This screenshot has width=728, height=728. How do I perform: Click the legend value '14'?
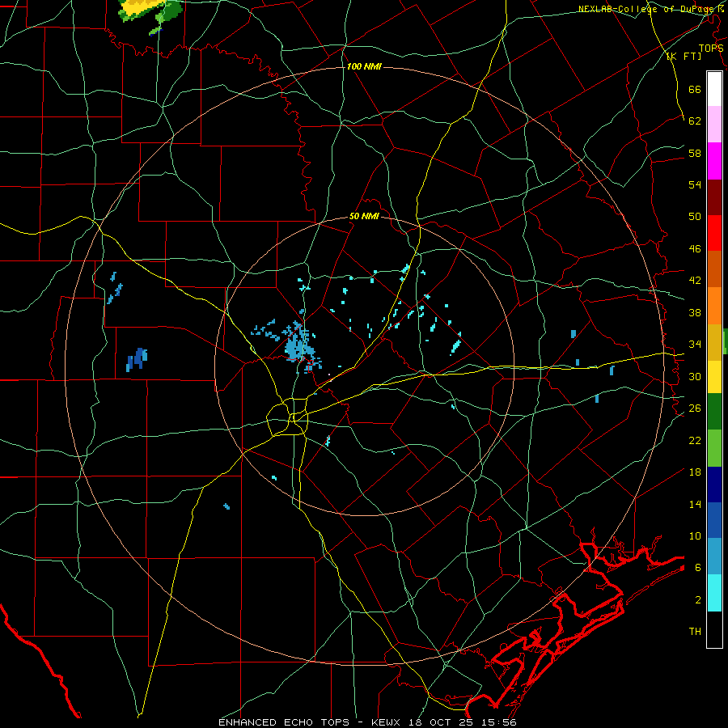[695, 504]
